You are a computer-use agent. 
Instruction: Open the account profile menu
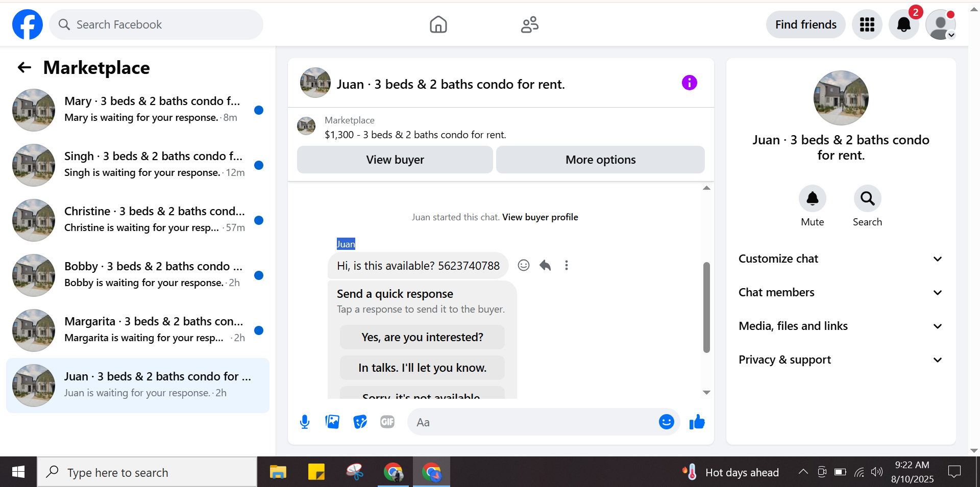940,24
